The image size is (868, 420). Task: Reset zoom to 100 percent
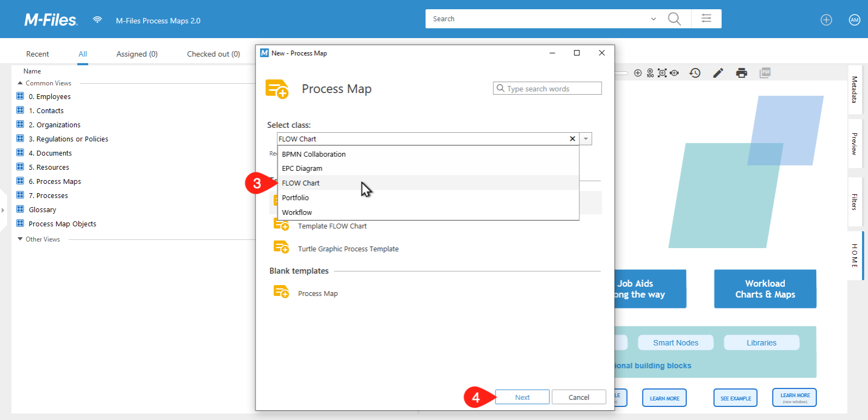tap(650, 73)
